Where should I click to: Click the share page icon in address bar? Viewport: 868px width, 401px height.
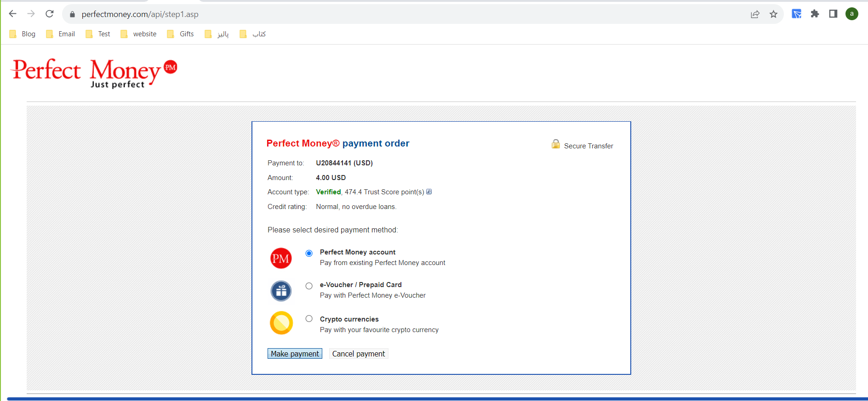pyautogui.click(x=755, y=14)
